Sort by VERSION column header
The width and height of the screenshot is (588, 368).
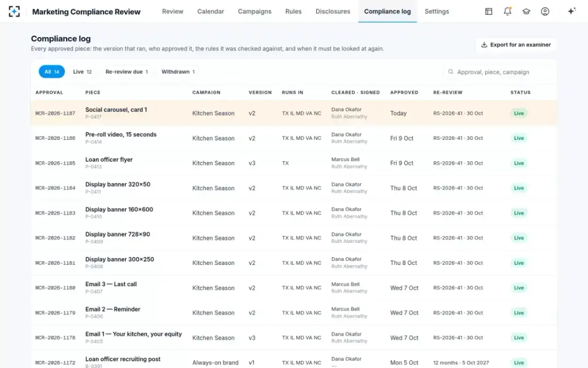(260, 92)
